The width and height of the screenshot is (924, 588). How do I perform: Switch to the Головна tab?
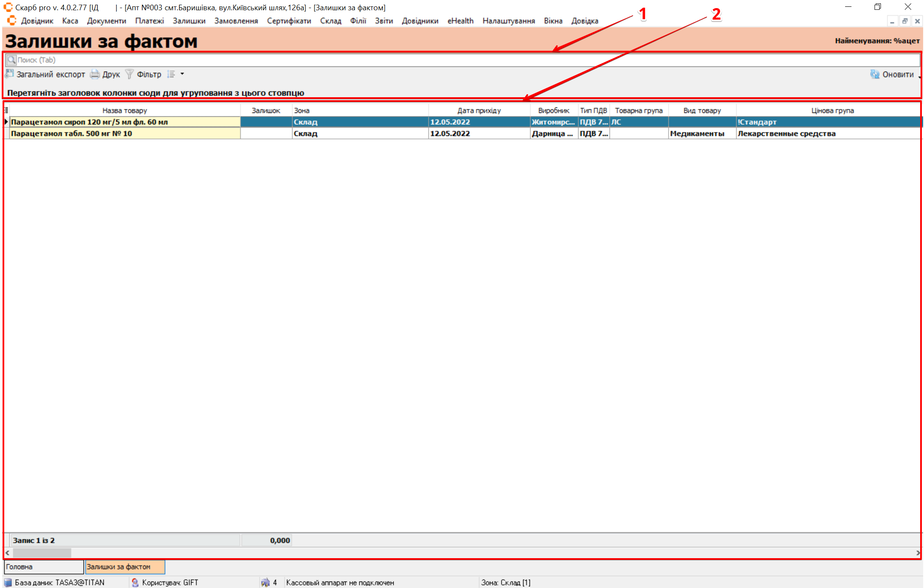click(x=44, y=567)
